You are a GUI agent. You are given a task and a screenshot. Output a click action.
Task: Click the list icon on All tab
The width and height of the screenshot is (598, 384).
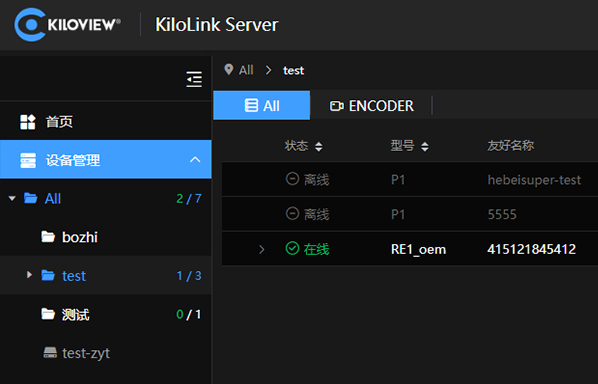[251, 105]
